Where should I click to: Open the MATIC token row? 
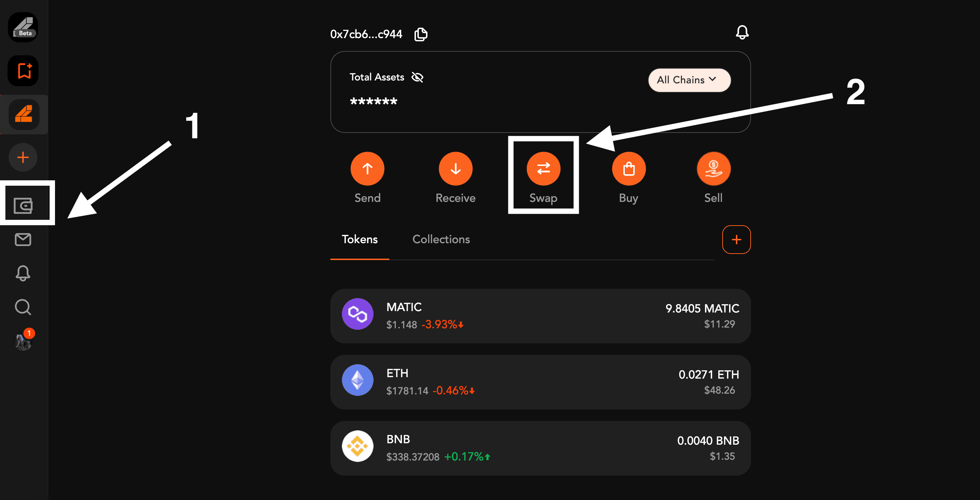coord(540,316)
